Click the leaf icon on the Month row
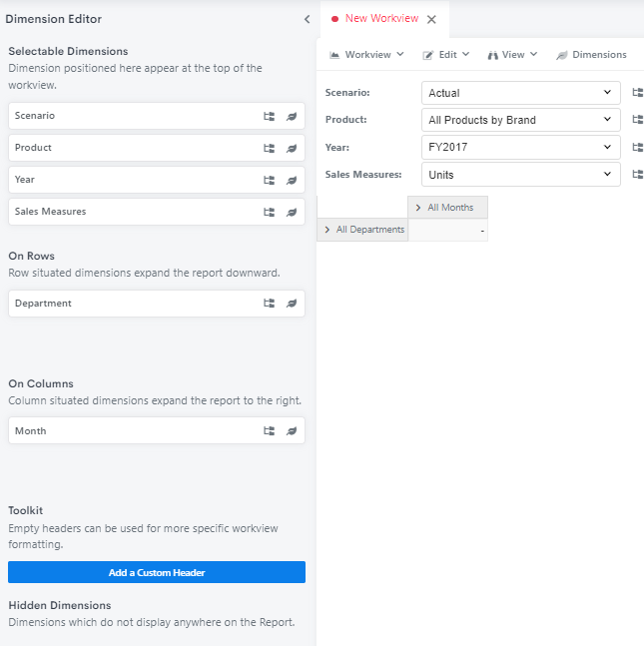Viewport: 644px width, 646px height. tap(292, 431)
